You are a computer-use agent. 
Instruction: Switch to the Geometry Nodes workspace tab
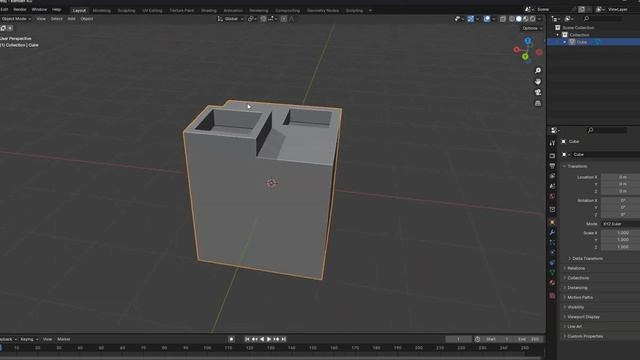323,11
